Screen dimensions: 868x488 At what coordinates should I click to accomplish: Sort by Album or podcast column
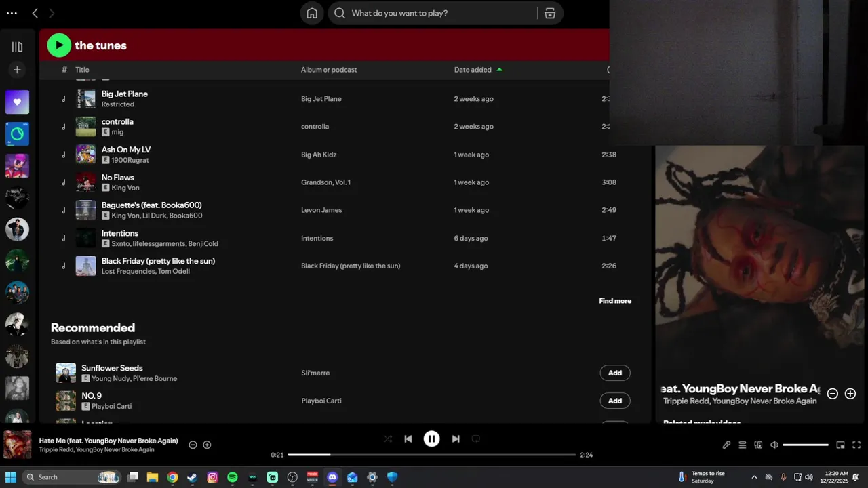tap(329, 70)
